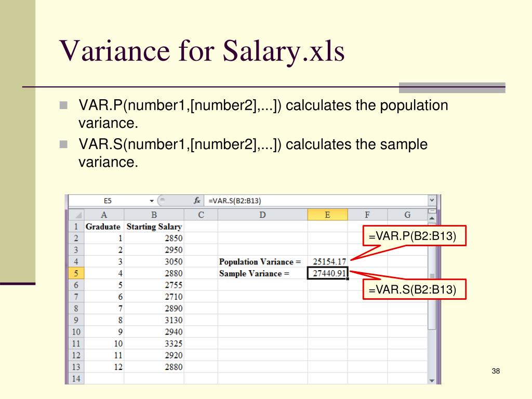Select row 14 header

76,379
